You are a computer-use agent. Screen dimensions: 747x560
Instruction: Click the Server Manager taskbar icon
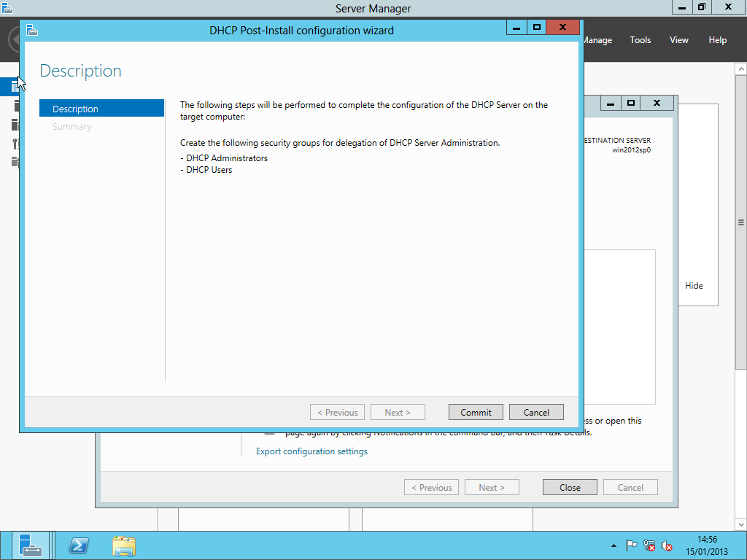pyautogui.click(x=31, y=545)
